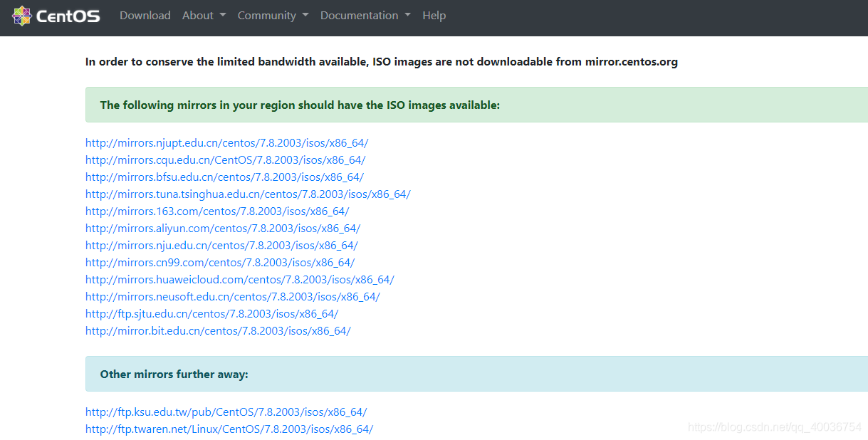Open the mirrors.njupt.edu.cn mirror link
This screenshot has width=868, height=440.
pos(226,143)
